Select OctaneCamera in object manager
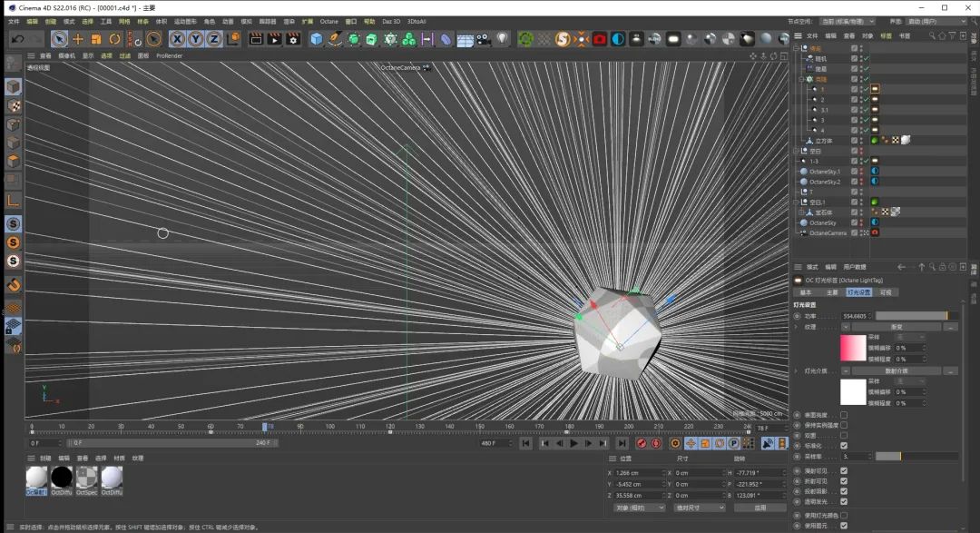980x533 pixels. pos(828,232)
